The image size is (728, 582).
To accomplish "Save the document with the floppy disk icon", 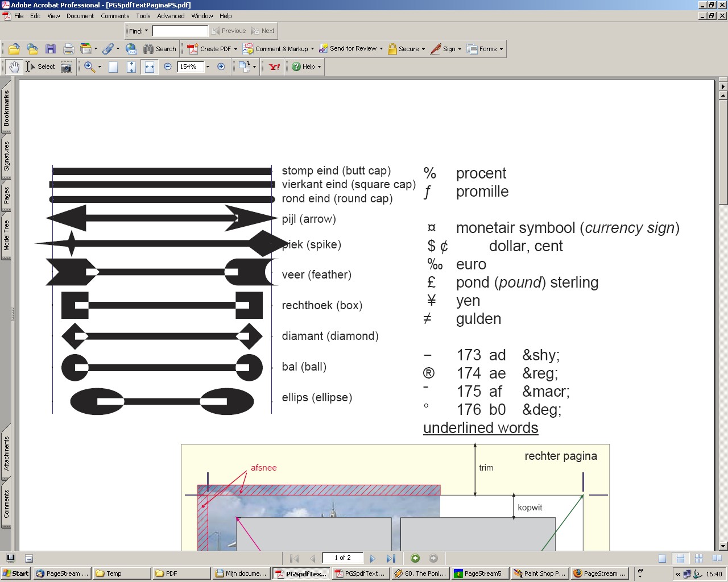I will point(51,49).
